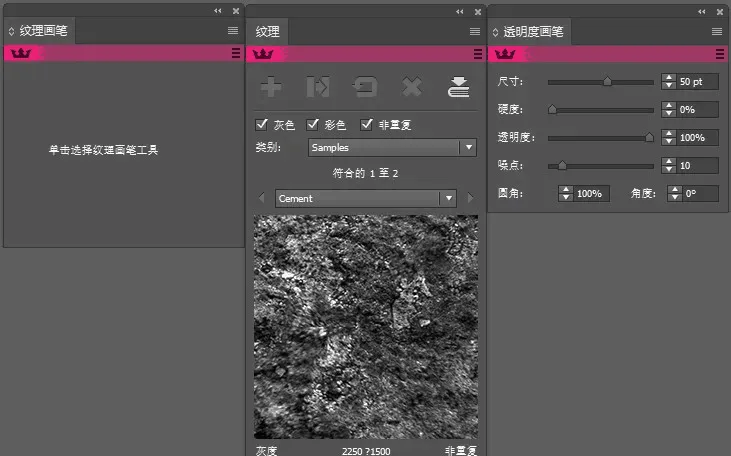
Task: Toggle the 非重复 checkbox
Action: pyautogui.click(x=366, y=124)
